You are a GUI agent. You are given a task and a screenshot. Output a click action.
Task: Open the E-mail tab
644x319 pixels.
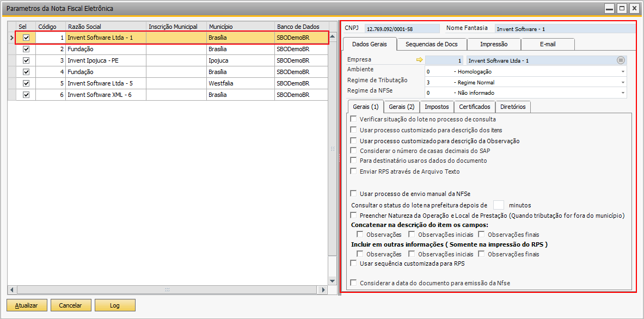[x=548, y=44]
